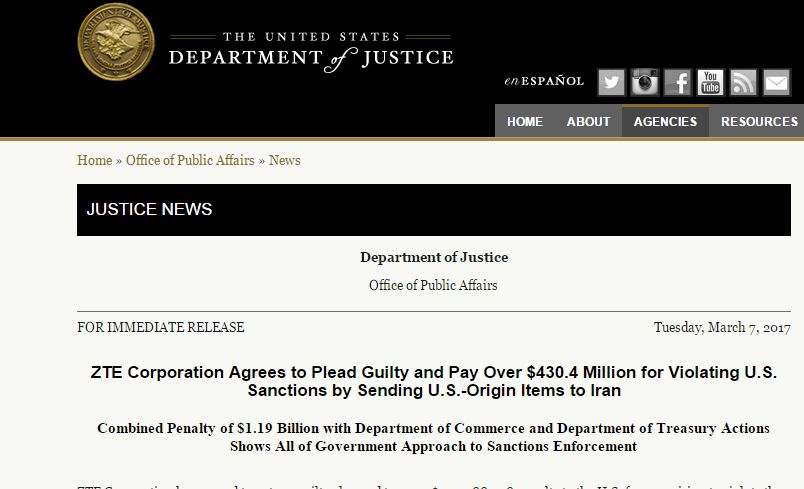
Task: Subscribe via the RSS feed icon
Action: pyautogui.click(x=743, y=82)
